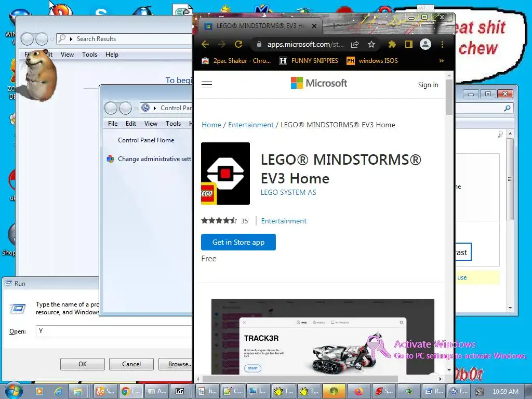Screen dimensions: 532x399
Task: Expand Search Results breadcrumb arrow
Action: point(71,39)
